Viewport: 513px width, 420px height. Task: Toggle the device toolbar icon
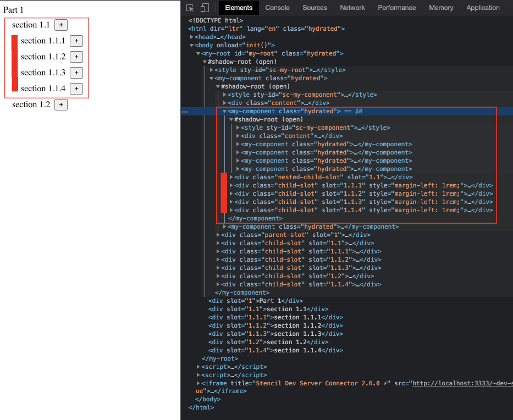coord(205,8)
